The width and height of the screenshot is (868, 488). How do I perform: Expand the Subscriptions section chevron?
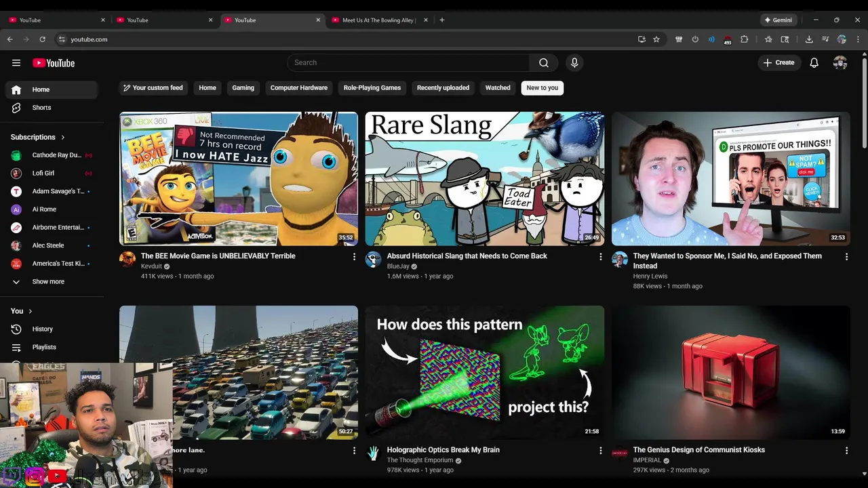(x=63, y=137)
